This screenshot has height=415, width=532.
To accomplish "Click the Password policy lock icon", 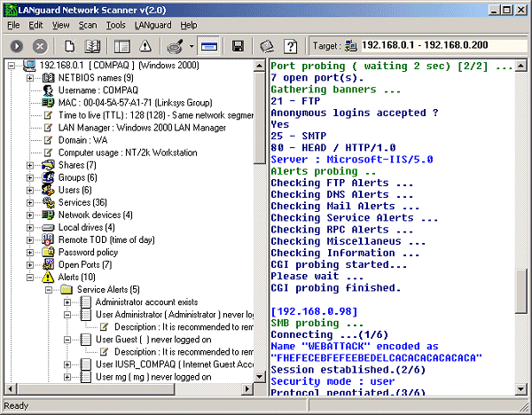I will [49, 253].
